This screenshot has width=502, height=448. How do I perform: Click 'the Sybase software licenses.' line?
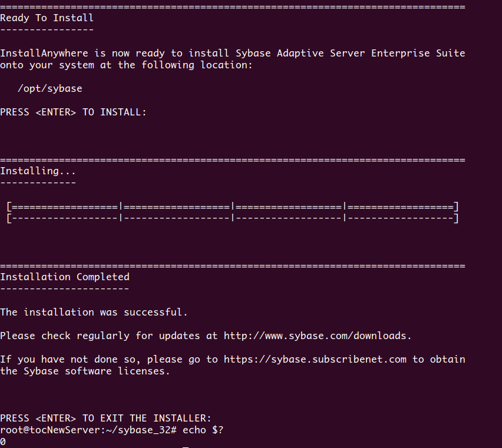tap(85, 371)
